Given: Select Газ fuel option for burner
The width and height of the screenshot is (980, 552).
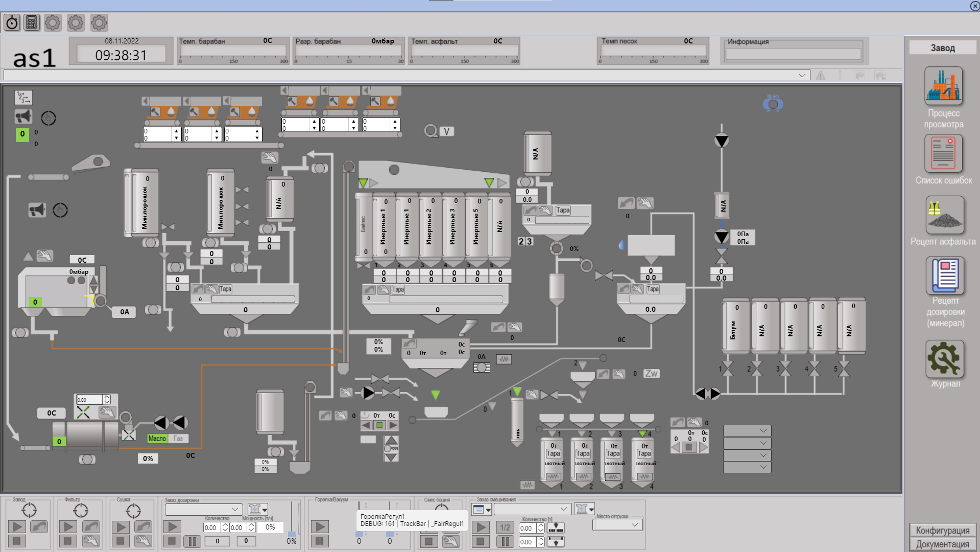Looking at the screenshot, I should point(178,439).
